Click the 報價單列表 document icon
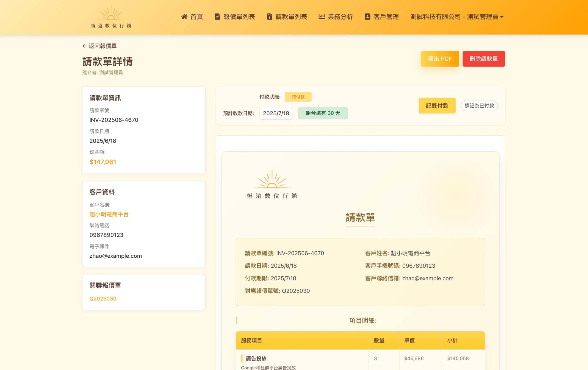The height and width of the screenshot is (370, 588). point(217,17)
